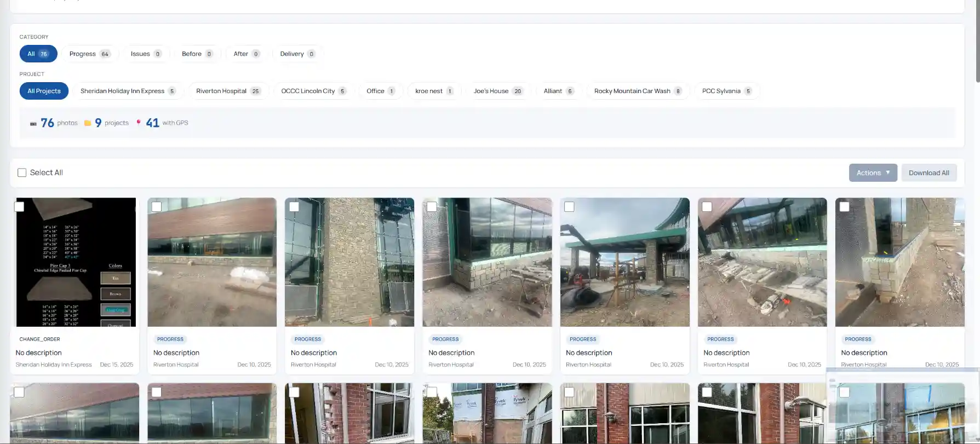
Task: Show All Projects filter
Action: coord(44,91)
